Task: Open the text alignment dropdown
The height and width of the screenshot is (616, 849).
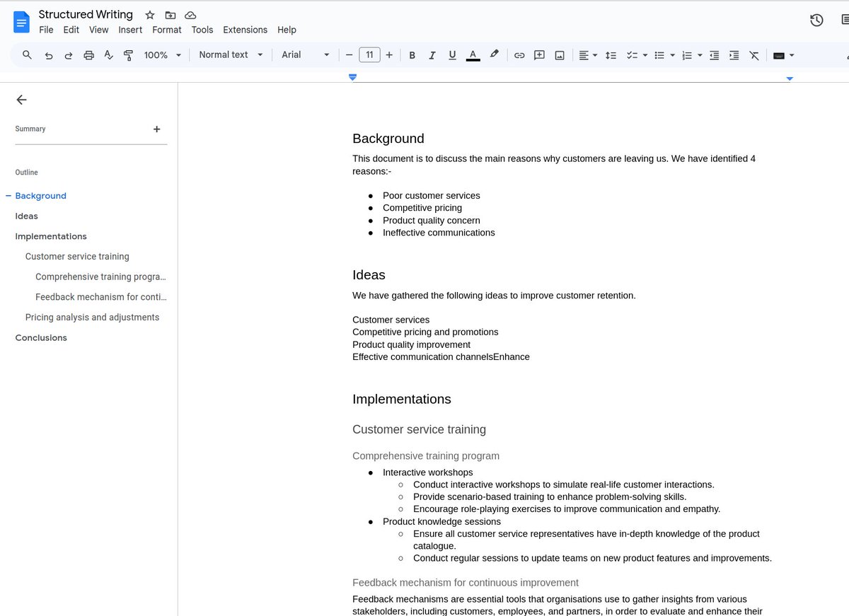Action: coord(588,55)
